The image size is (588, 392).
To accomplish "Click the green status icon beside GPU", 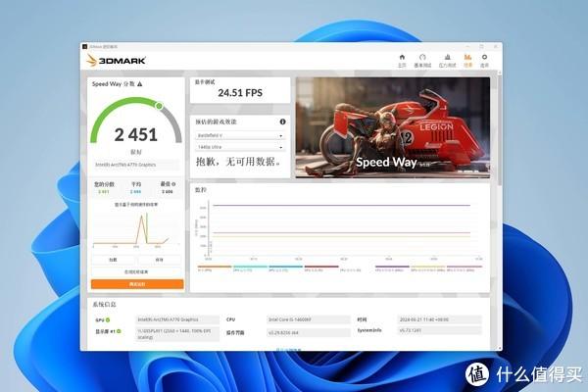I will pos(108,320).
